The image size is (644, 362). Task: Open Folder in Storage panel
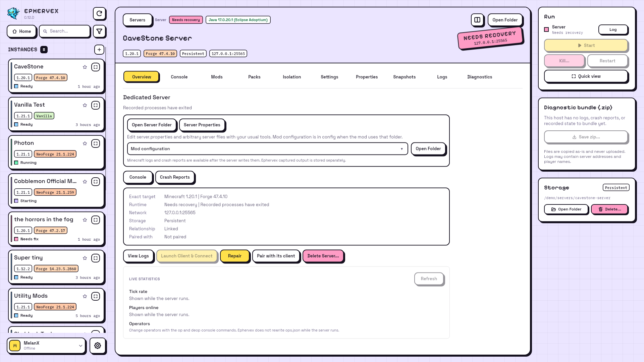(566, 209)
